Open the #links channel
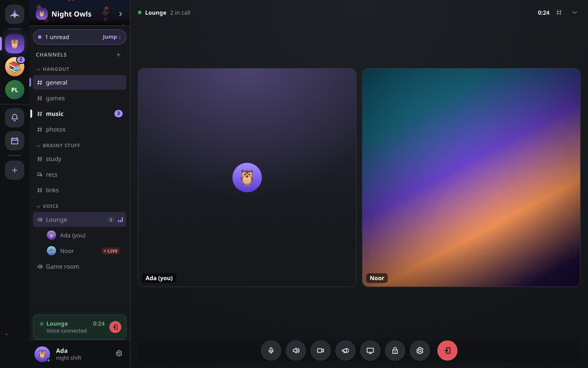 click(x=80, y=190)
